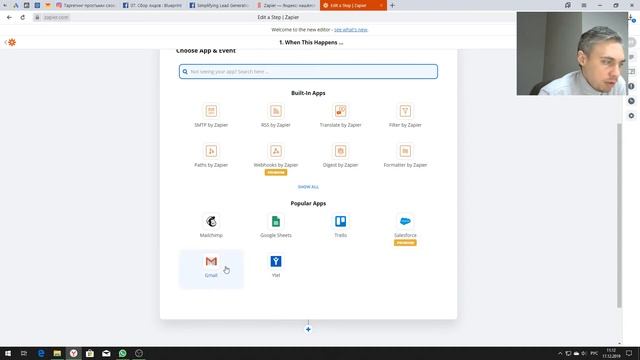
Task: Click the Zapier orange logo icon
Action: pyautogui.click(x=12, y=42)
